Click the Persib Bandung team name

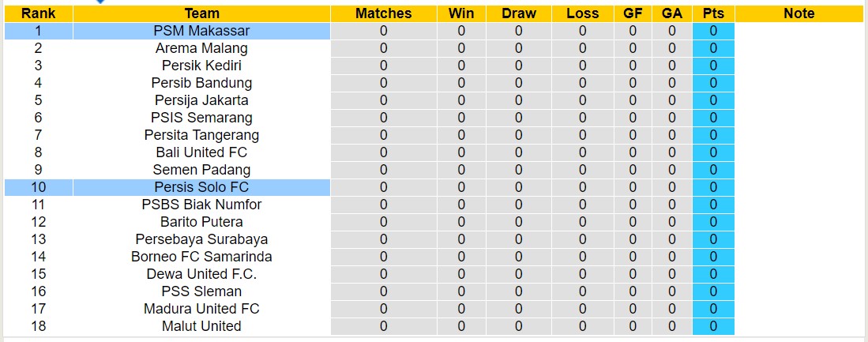[201, 83]
